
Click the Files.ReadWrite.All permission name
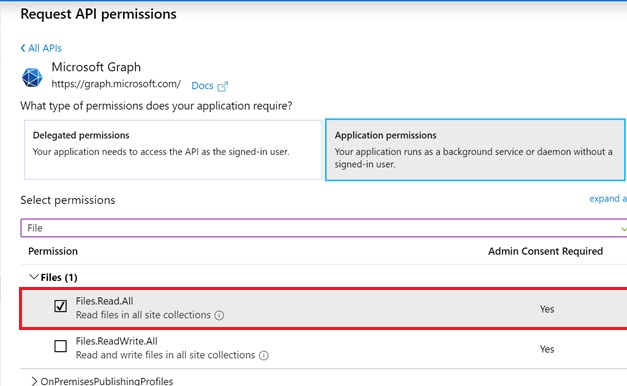(x=117, y=341)
